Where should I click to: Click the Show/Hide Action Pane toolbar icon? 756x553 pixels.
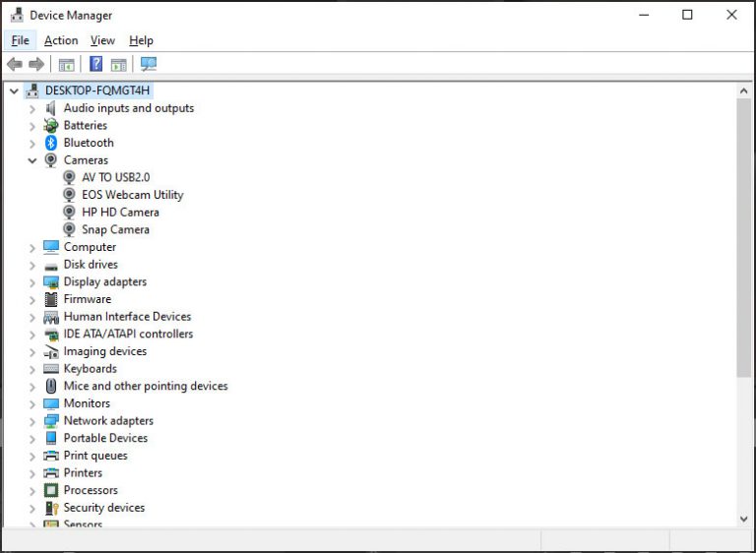(119, 65)
